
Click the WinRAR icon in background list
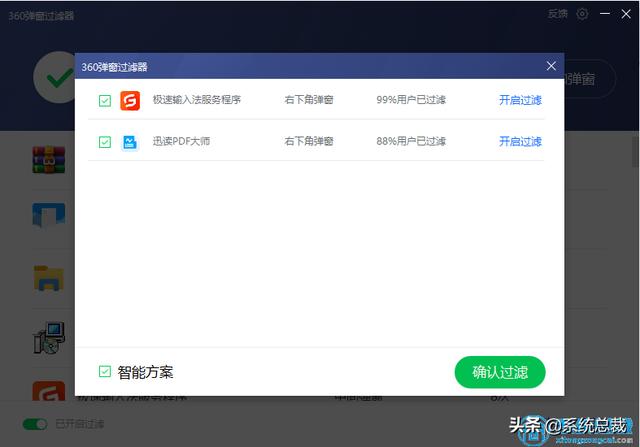coord(49,160)
